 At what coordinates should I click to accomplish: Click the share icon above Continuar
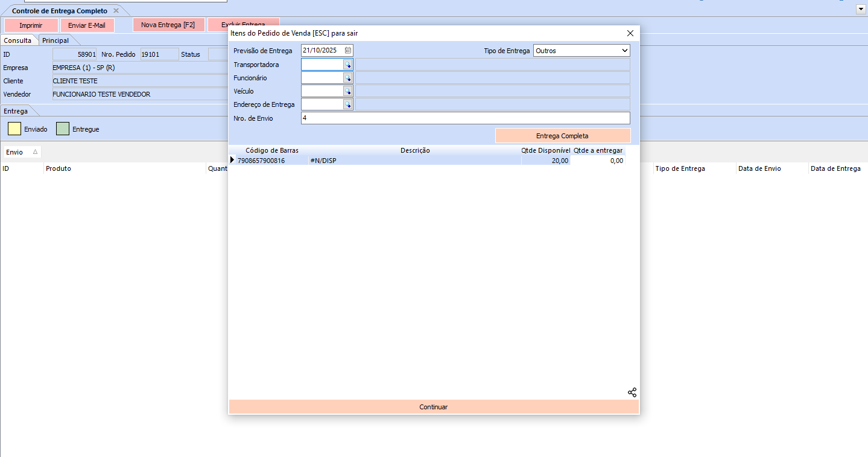[632, 392]
